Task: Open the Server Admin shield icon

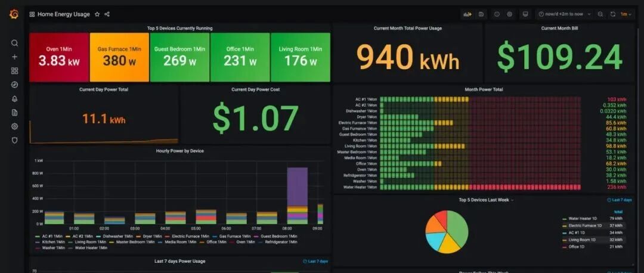Action: point(14,141)
